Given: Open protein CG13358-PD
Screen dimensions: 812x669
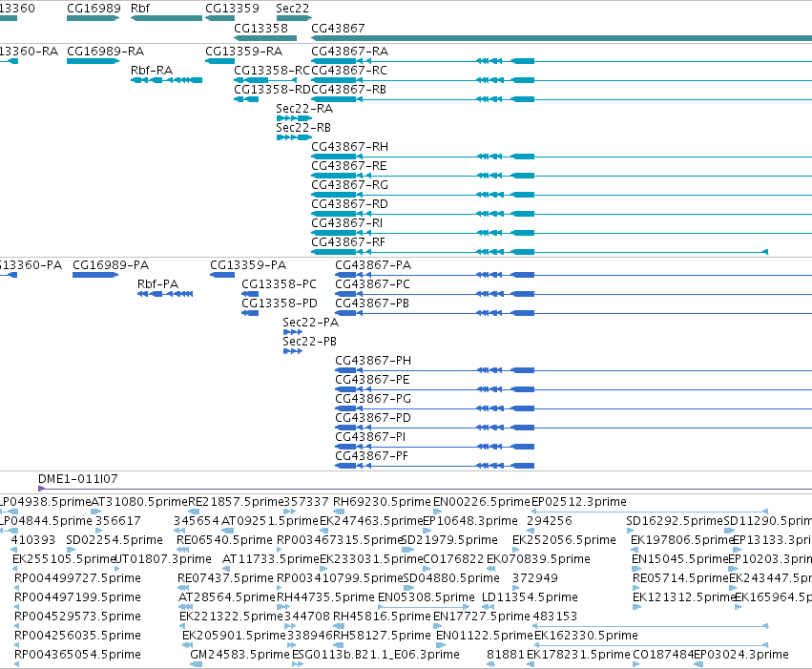Looking at the screenshot, I should click(x=280, y=303).
